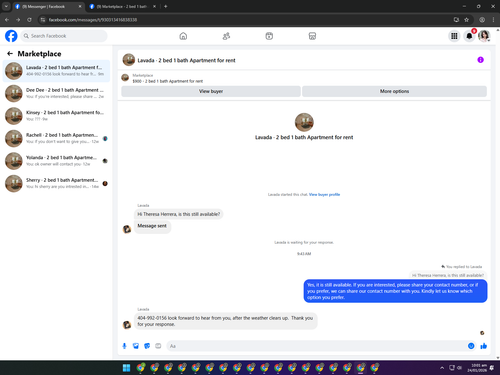Open the Yolanda conversation

pyautogui.click(x=56, y=161)
